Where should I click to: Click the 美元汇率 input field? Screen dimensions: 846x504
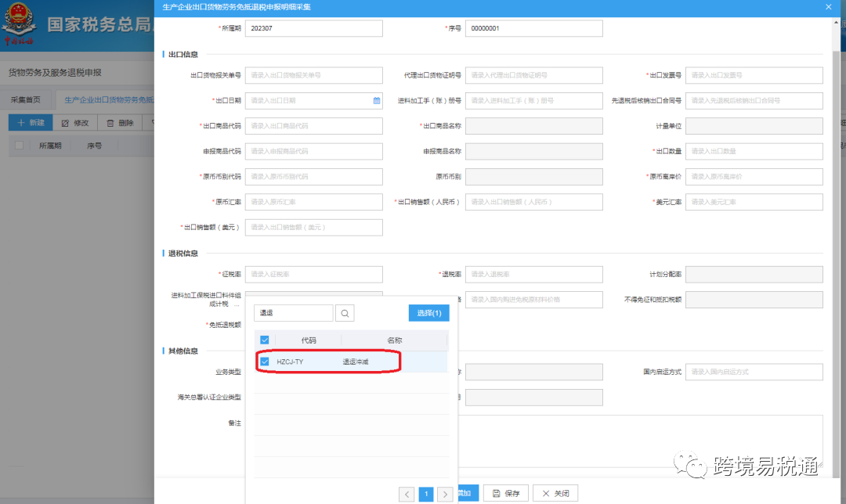(x=754, y=202)
